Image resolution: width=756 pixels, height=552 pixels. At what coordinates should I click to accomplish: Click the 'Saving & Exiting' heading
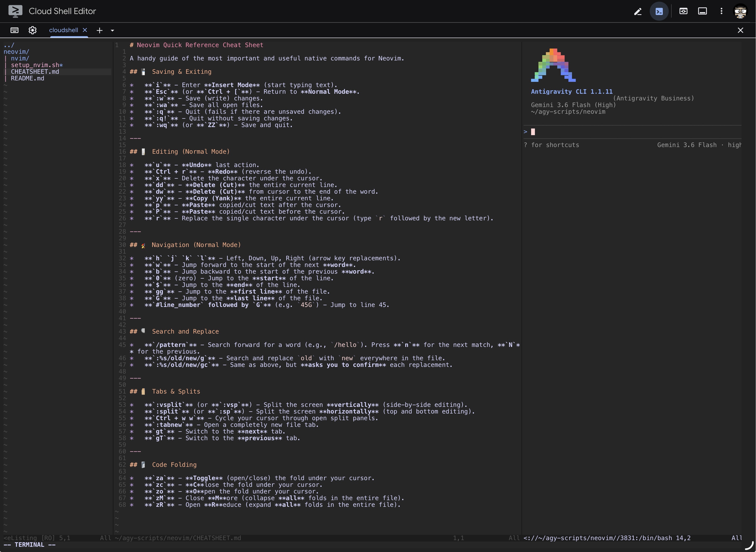[x=182, y=72]
